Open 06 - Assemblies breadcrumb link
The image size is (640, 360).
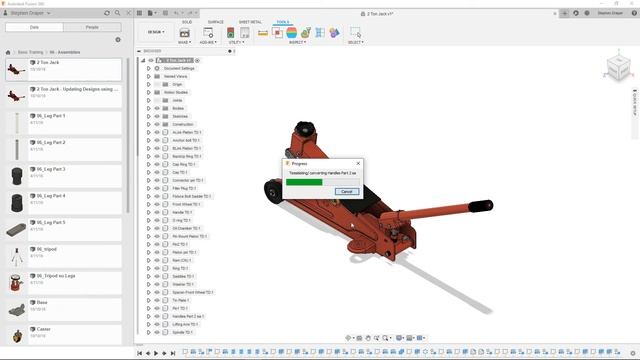tap(65, 52)
